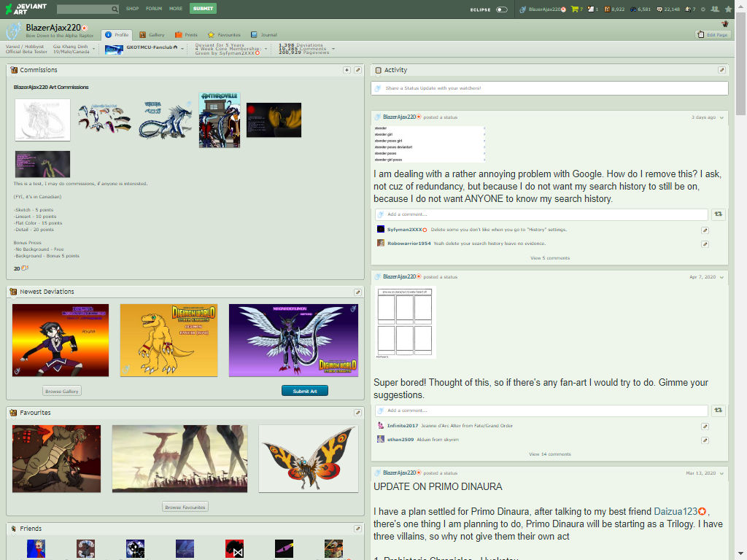Open the Shop menu
Viewport: 747px width, 560px height.
pyautogui.click(x=132, y=9)
